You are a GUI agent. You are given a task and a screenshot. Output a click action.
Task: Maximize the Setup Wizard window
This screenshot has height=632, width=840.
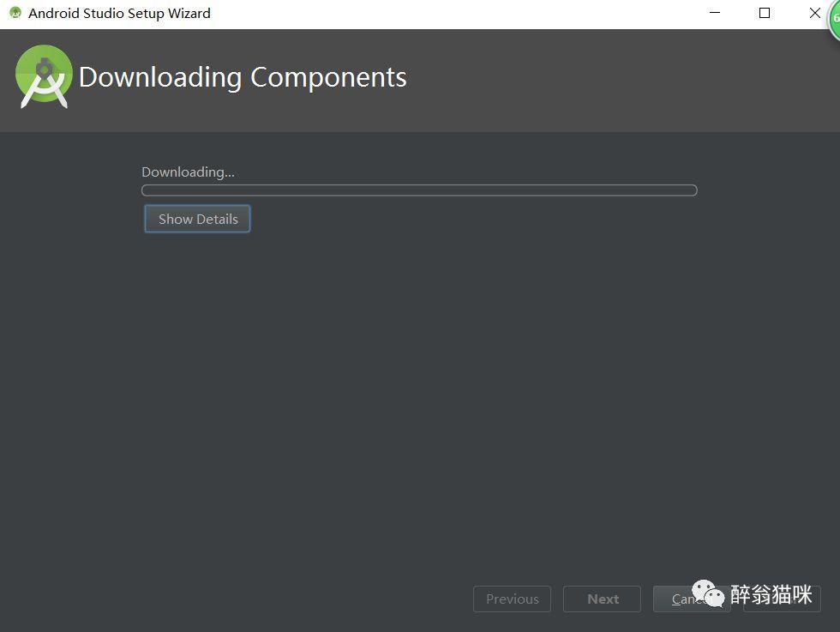765,13
